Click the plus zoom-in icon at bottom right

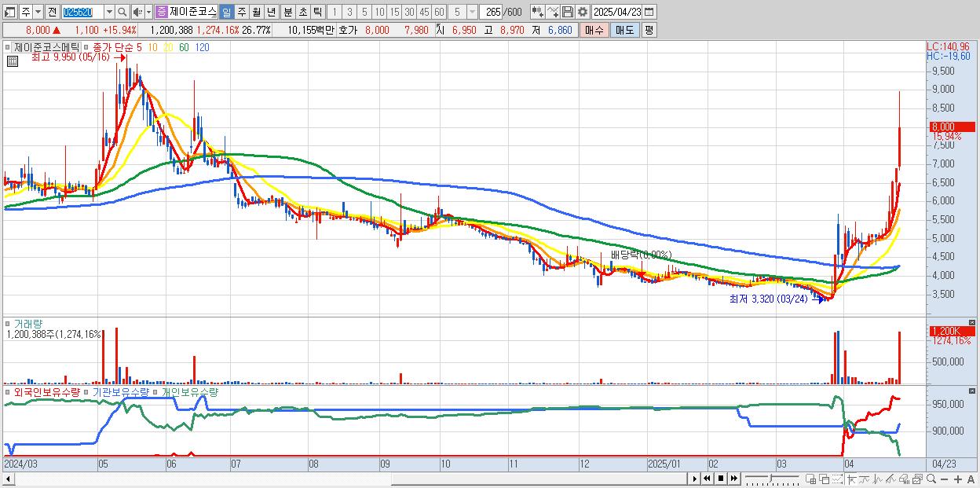point(958,479)
